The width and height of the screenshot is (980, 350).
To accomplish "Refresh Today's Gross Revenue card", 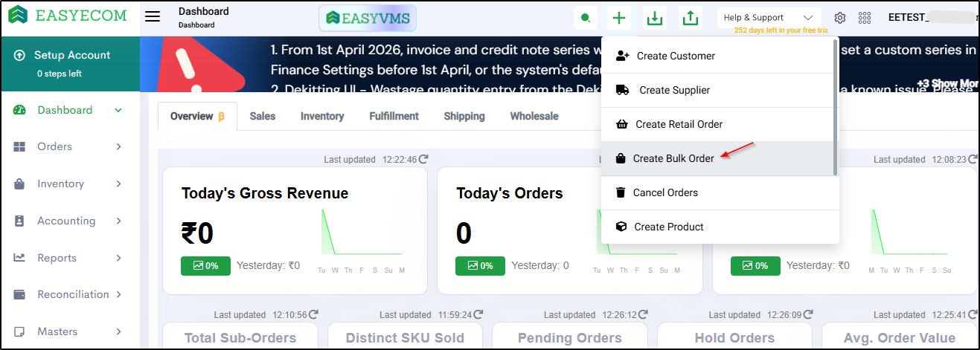I will tap(423, 159).
